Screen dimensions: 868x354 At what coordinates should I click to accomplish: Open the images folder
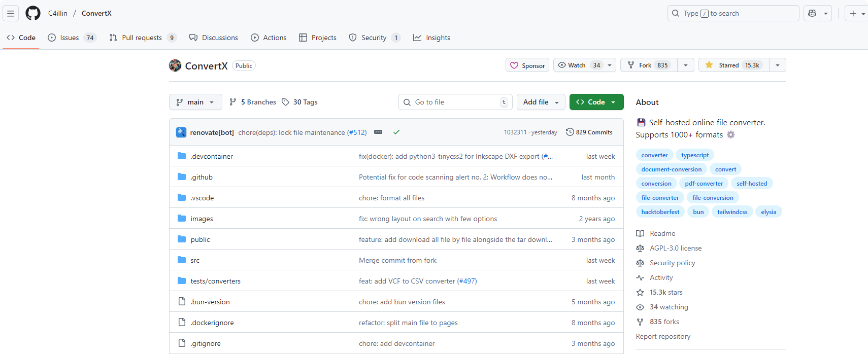[202, 219]
